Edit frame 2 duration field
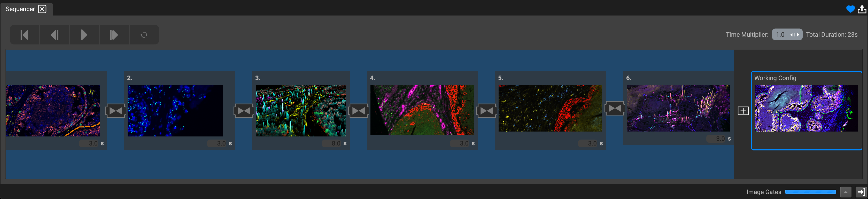Image resolution: width=868 pixels, height=199 pixels. [217, 143]
